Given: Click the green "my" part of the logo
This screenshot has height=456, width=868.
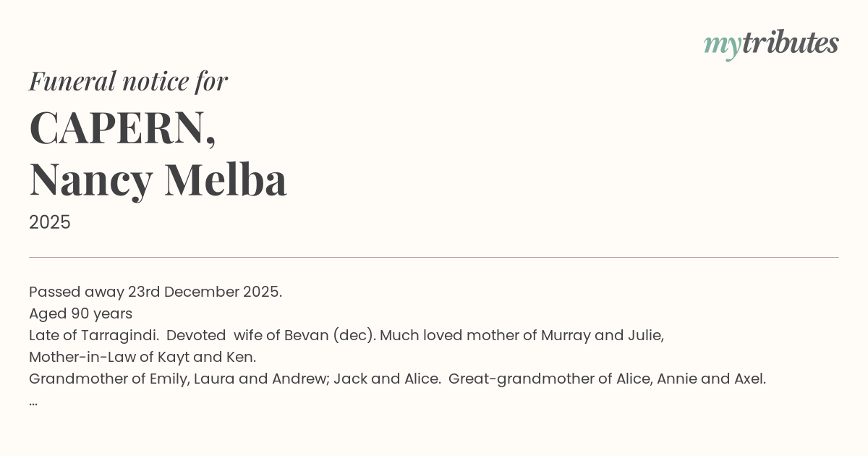Looking at the screenshot, I should coord(722,45).
